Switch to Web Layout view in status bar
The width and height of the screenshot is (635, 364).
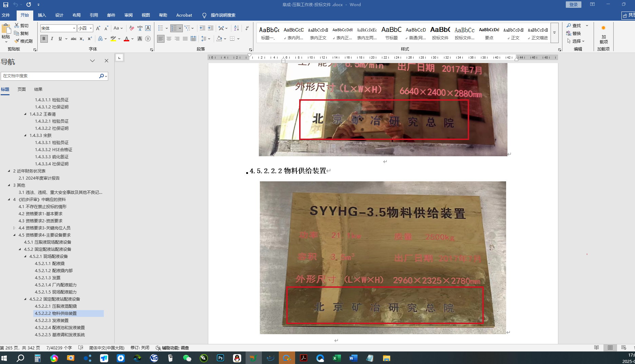624,348
